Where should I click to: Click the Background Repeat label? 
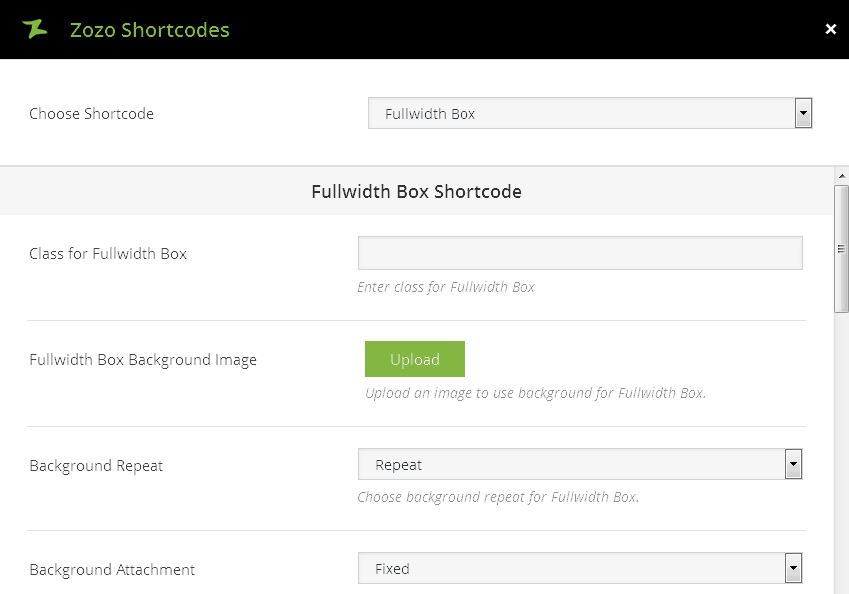(x=96, y=466)
